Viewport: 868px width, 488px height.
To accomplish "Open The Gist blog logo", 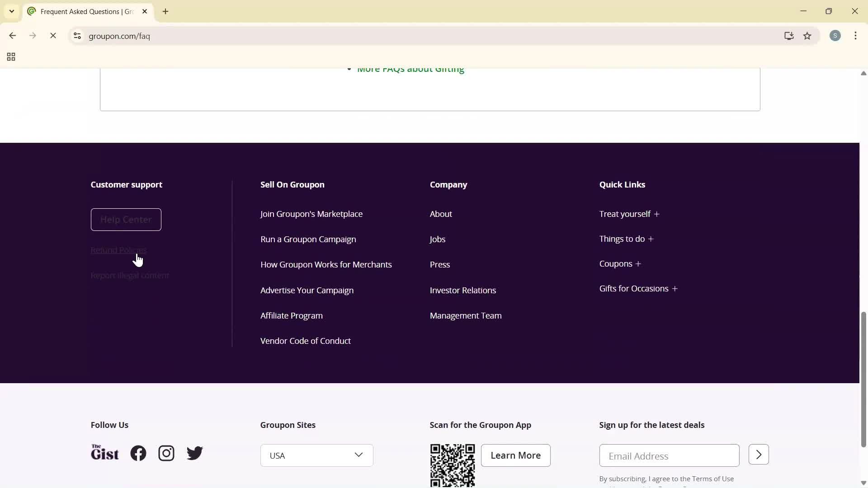I will click(x=104, y=452).
